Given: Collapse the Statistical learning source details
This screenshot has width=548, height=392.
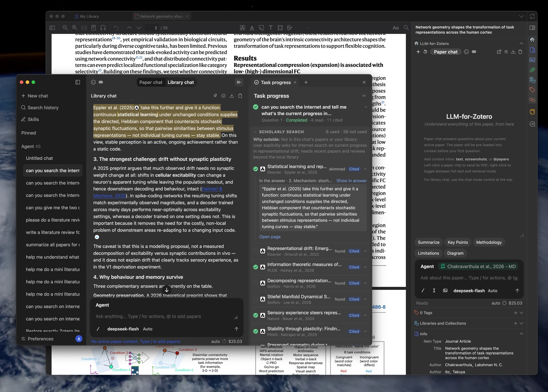Looking at the screenshot, I should pos(365,169).
